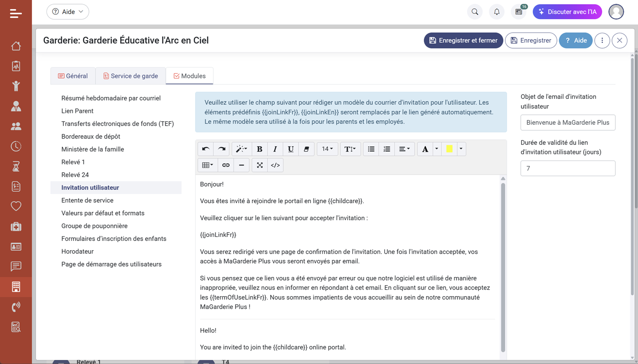
Task: Insert an unordered bullet list
Action: coord(371,149)
